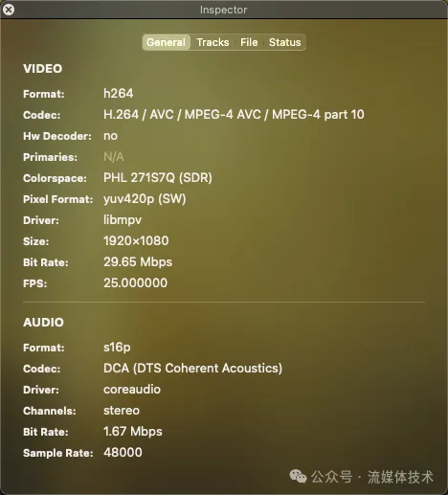Click the 1920×1080 size value
This screenshot has height=495, width=448.
136,241
